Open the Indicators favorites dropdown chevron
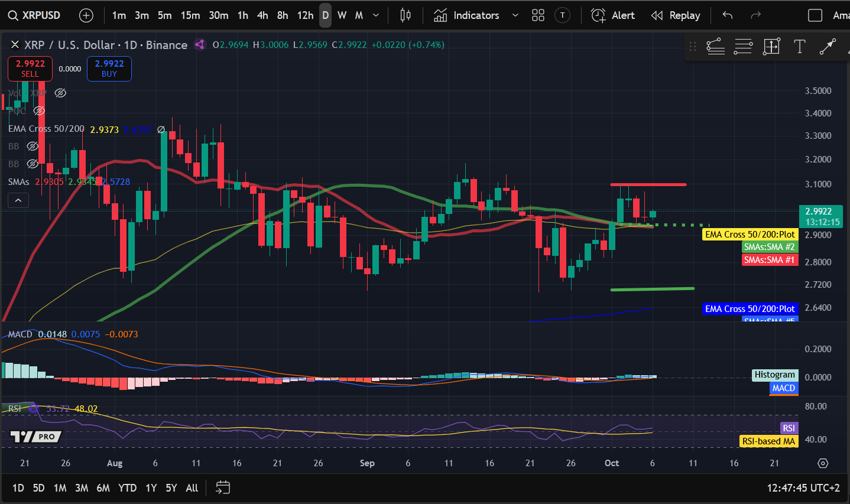This screenshot has height=504, width=850. point(515,15)
